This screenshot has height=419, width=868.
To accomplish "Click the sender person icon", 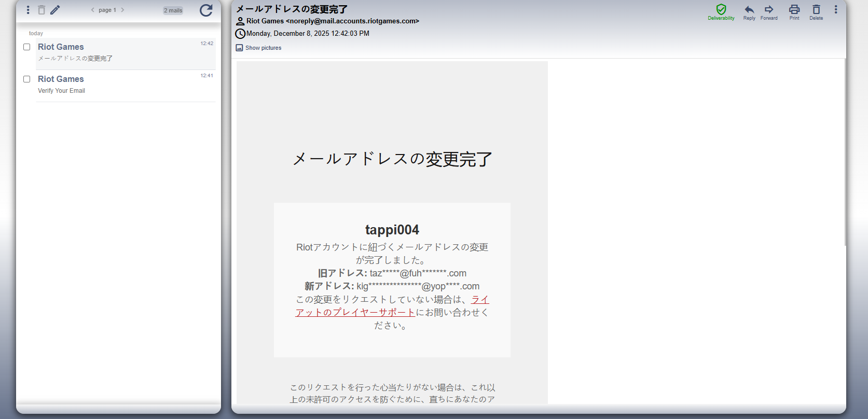I will click(240, 21).
